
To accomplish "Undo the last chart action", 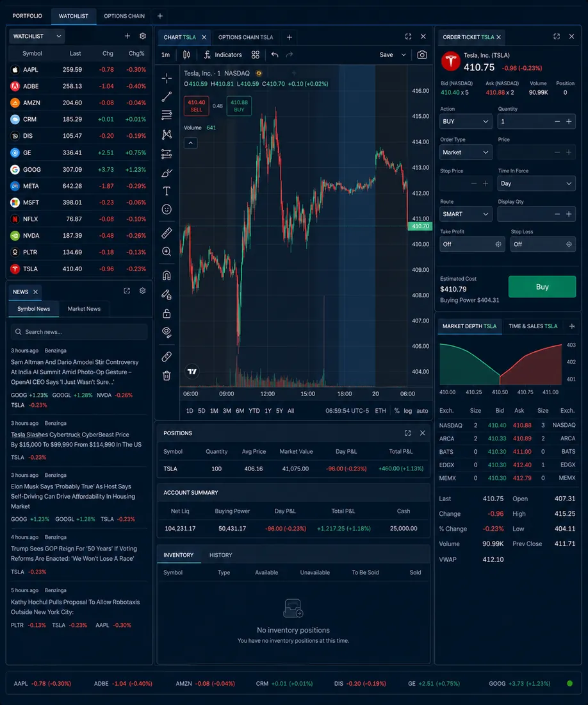I will pos(275,55).
